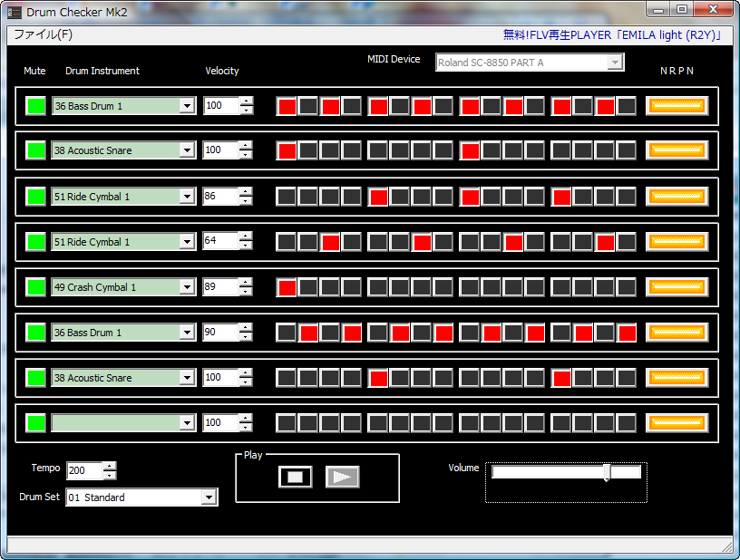Expand the Drum Set 01 Standard dropdown

209,497
